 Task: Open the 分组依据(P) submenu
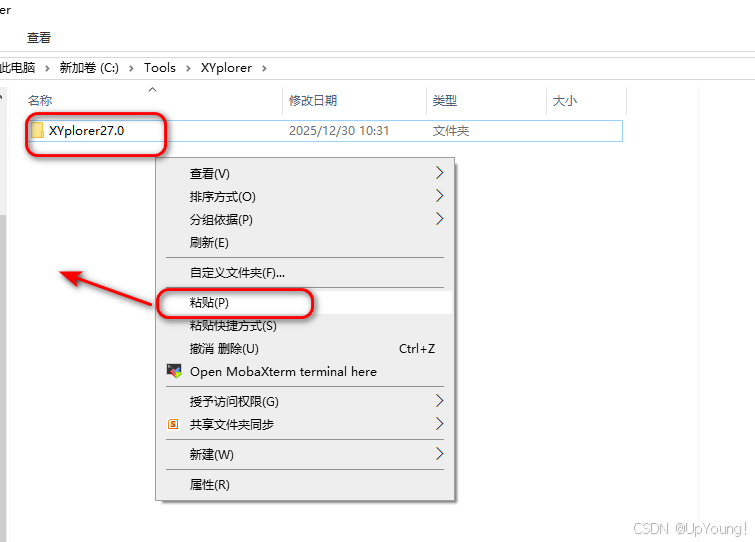tap(305, 219)
